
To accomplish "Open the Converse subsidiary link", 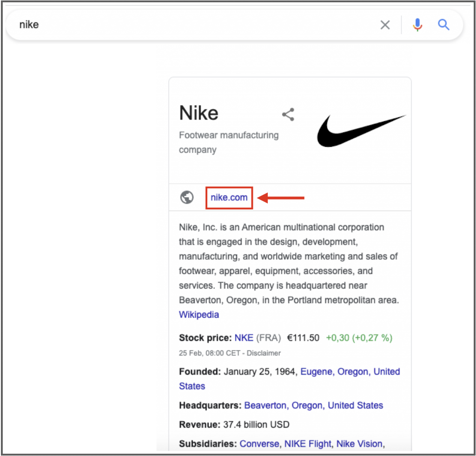I will (259, 443).
